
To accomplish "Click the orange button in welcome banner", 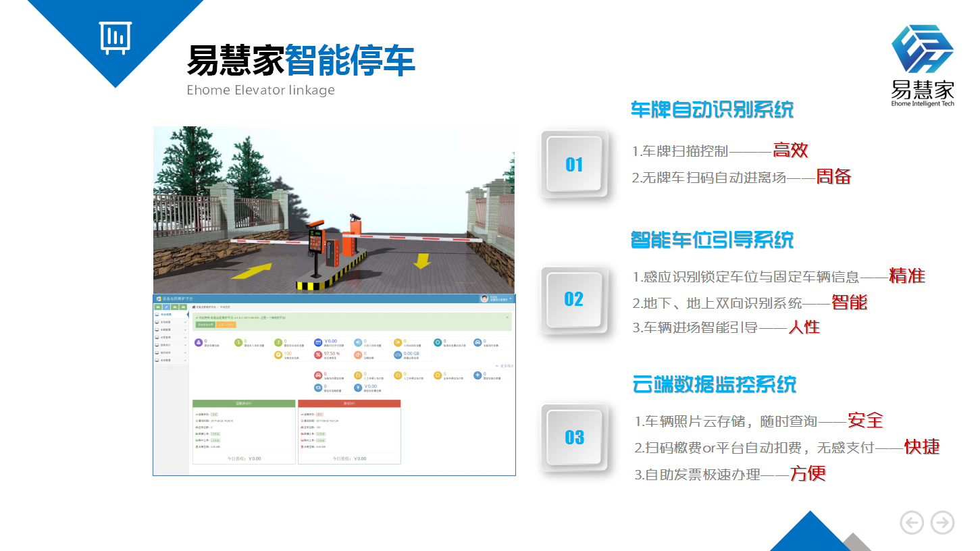I will tap(226, 325).
